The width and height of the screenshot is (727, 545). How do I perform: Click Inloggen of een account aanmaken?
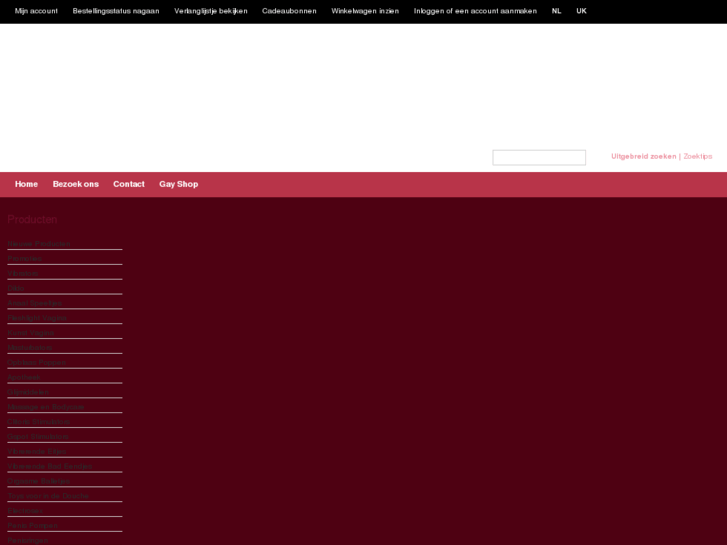tap(475, 11)
